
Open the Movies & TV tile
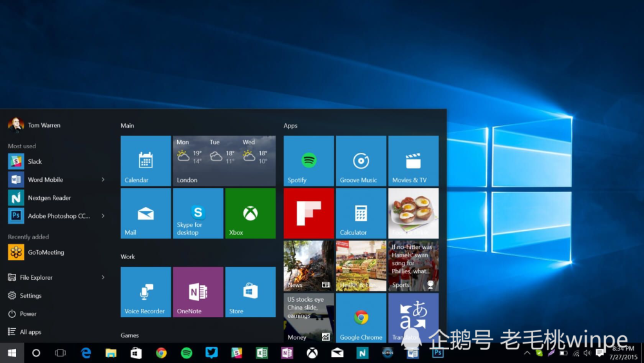(x=413, y=161)
